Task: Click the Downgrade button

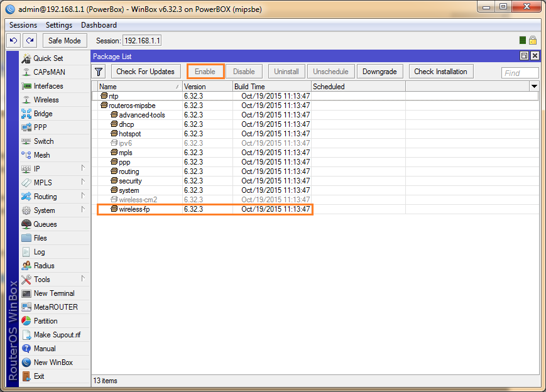Action: click(x=379, y=72)
